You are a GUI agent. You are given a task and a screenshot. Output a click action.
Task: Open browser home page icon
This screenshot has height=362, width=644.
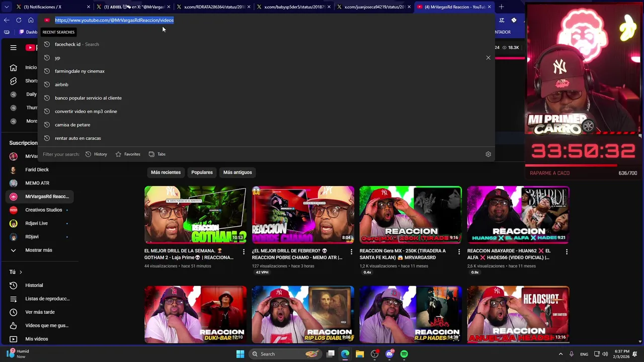pyautogui.click(x=31, y=20)
